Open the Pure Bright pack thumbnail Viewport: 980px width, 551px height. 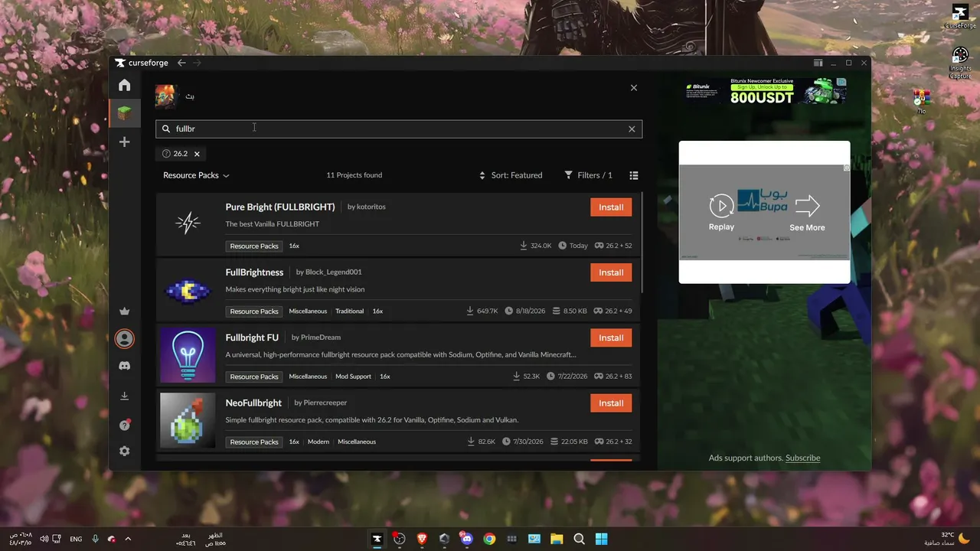(x=188, y=223)
